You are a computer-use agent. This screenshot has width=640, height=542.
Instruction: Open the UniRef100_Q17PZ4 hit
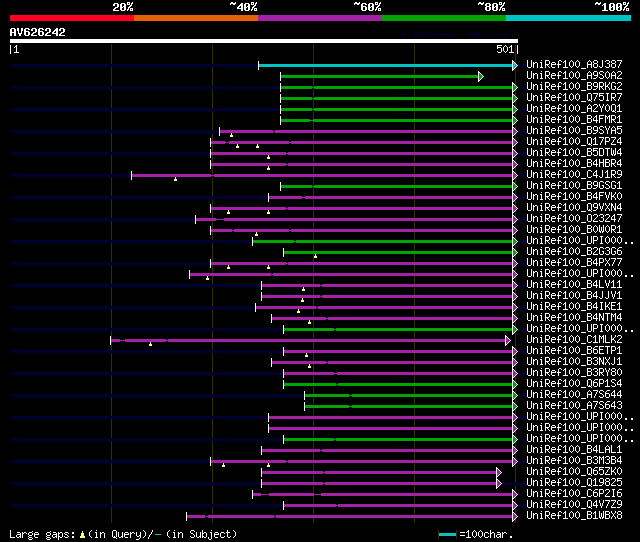574,142
